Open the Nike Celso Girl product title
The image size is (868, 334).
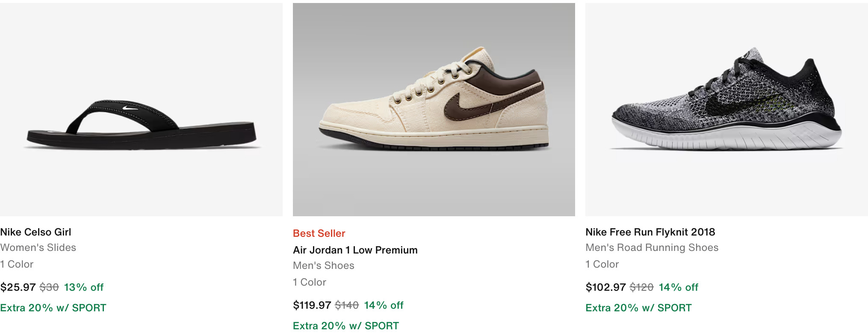pyautogui.click(x=36, y=232)
